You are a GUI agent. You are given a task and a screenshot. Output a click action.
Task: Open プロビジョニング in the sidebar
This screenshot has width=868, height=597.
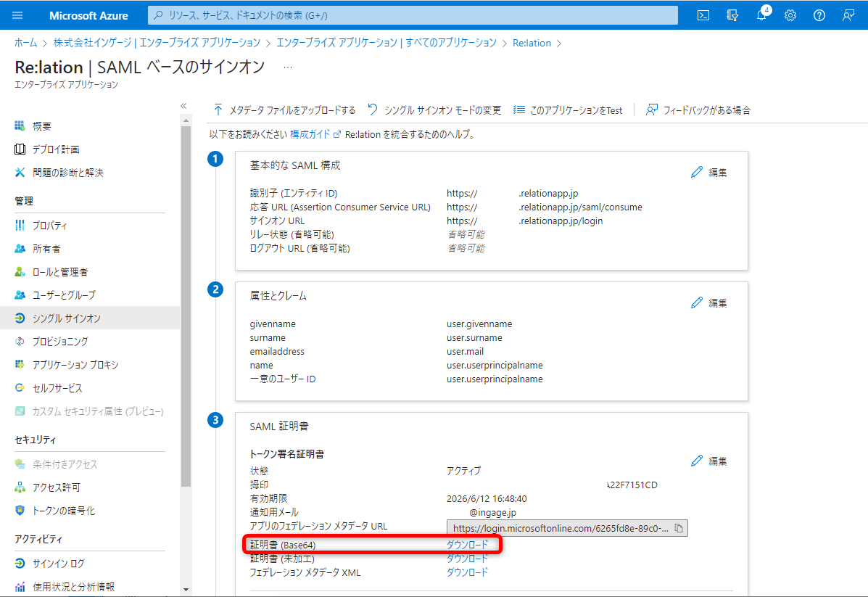tap(59, 342)
